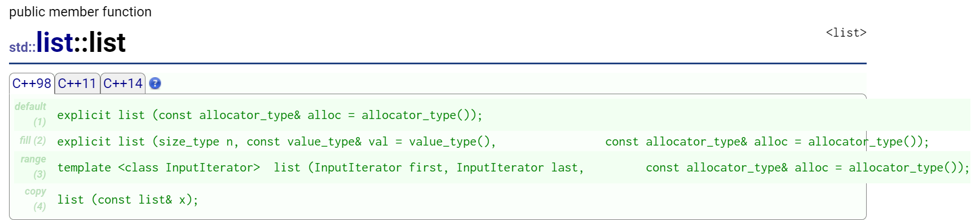Click the 'explicit list (size_type n' code text
This screenshot has height=220, width=980.
145,142
